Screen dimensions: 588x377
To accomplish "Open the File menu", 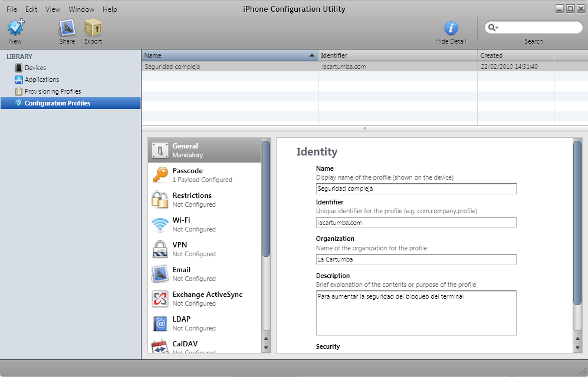I will click(x=12, y=9).
